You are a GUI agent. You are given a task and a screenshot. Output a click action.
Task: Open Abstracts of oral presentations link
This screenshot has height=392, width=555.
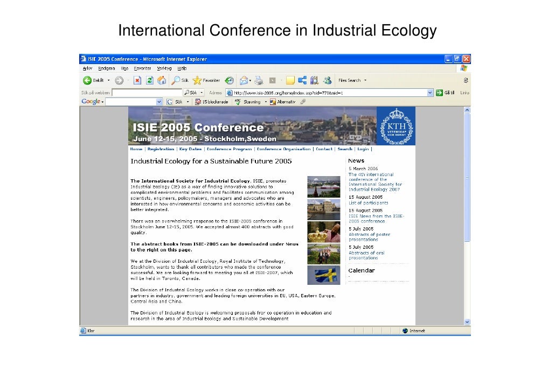(x=366, y=255)
